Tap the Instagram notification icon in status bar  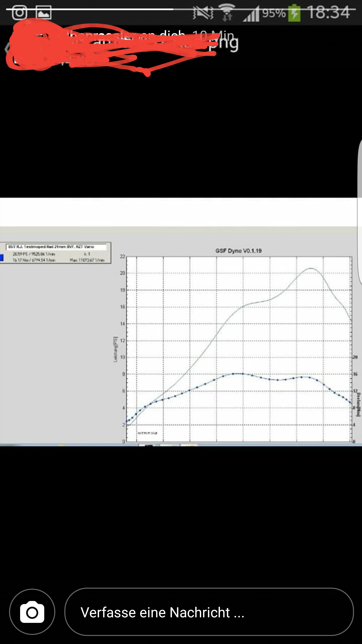[x=19, y=13]
